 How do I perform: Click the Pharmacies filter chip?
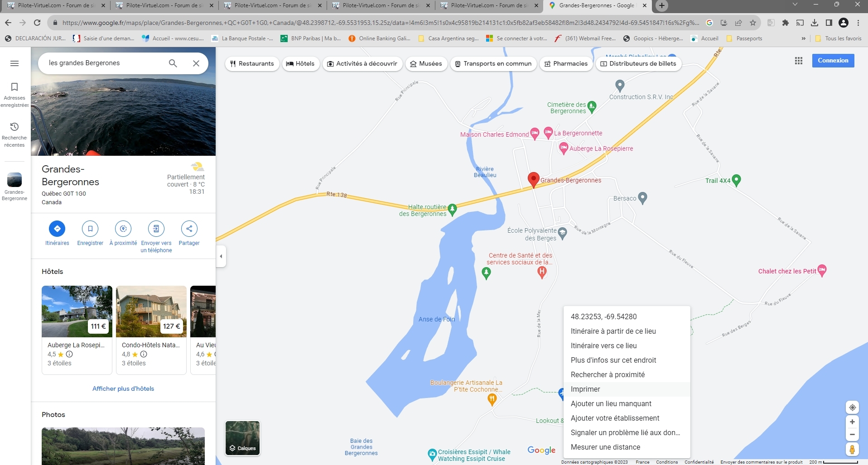pyautogui.click(x=566, y=64)
